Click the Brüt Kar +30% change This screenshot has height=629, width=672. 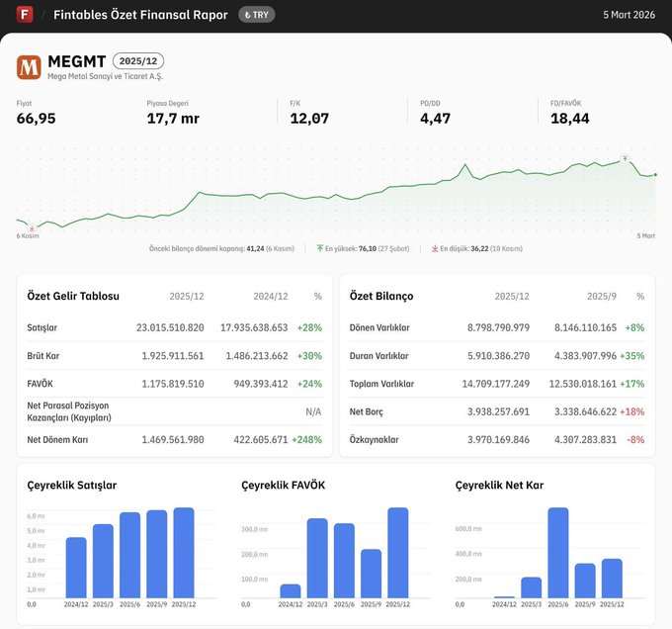(x=309, y=356)
